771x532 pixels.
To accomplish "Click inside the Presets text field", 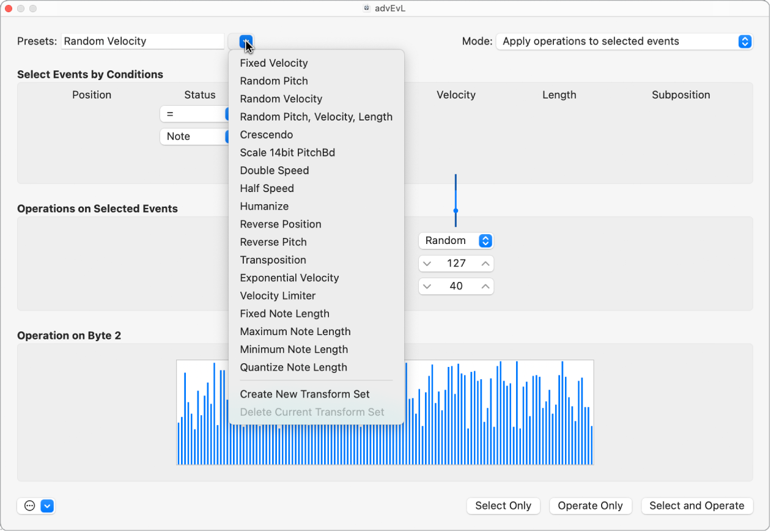I will 142,41.
